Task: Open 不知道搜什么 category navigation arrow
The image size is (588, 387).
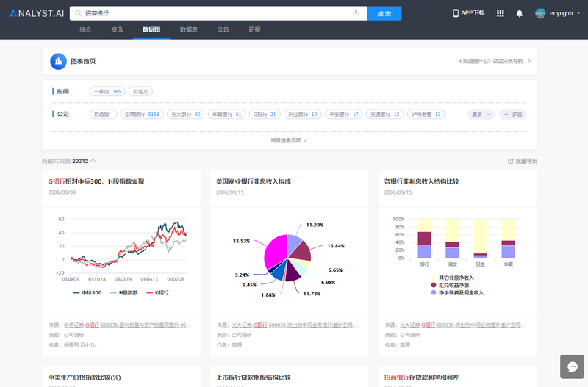Action: click(529, 61)
